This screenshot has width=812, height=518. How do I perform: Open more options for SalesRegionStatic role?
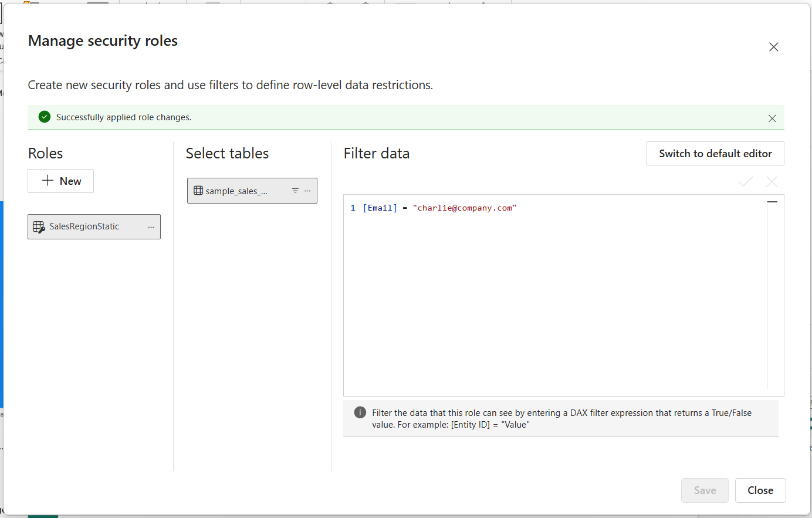151,227
